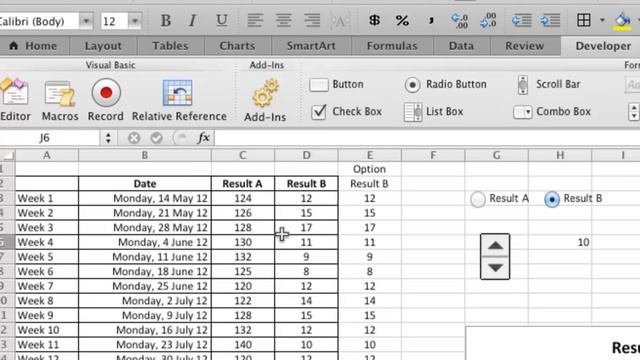640x360 pixels.
Task: Select cell with Week 10
Action: 47,330
